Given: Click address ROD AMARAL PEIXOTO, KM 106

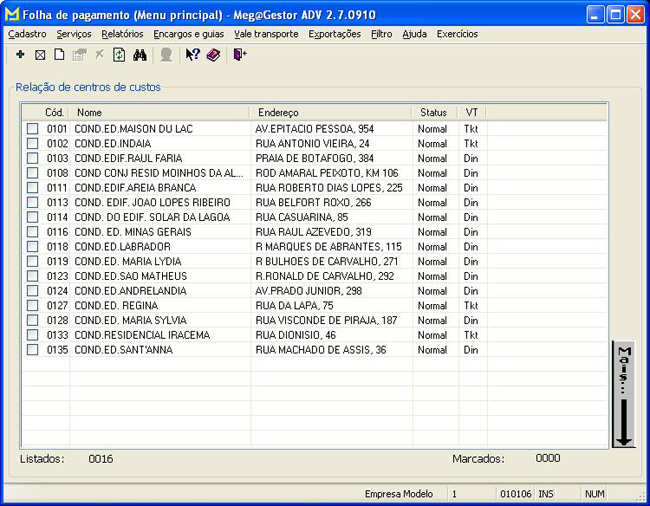Looking at the screenshot, I should pos(327,173).
